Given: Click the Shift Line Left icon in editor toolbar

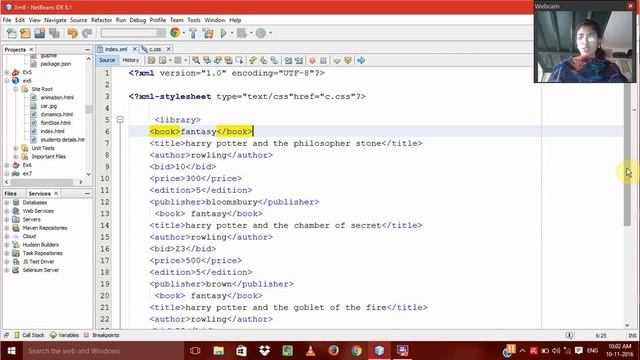Looking at the screenshot, I should tap(288, 60).
